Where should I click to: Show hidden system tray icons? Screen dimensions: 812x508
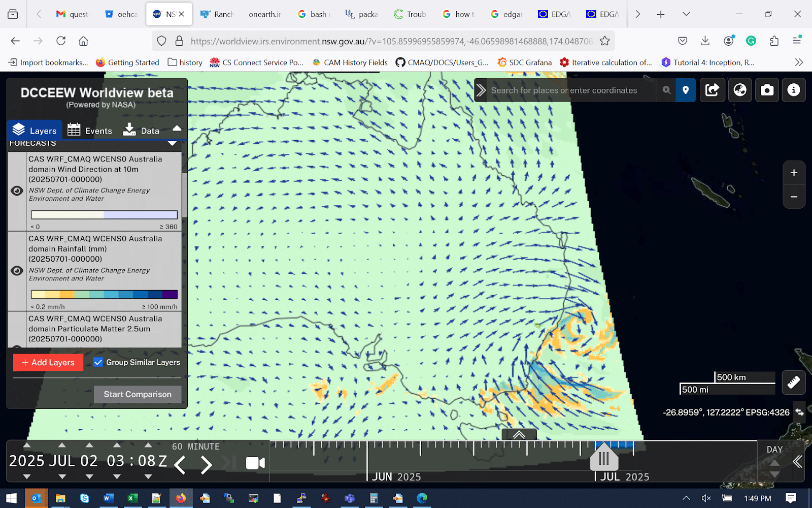(x=686, y=498)
